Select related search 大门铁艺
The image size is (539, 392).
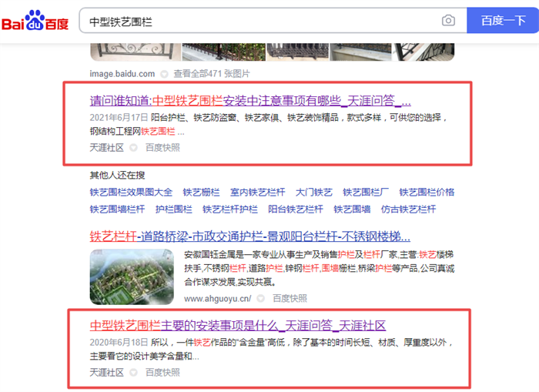coord(314,192)
